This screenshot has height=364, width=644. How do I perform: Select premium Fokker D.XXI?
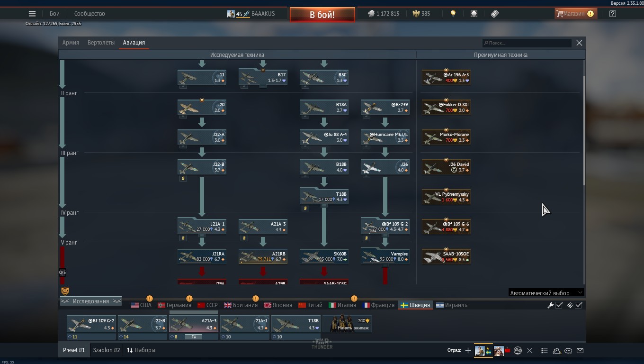pos(446,107)
